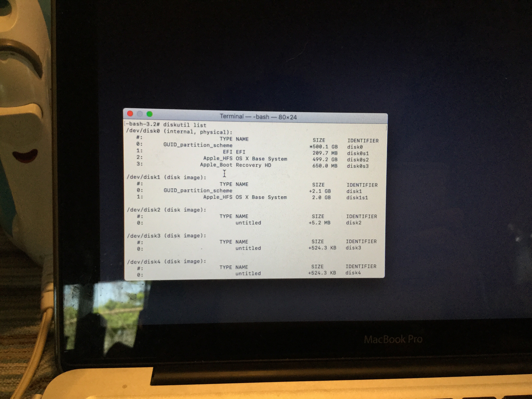The width and height of the screenshot is (532, 399).
Task: Close the Terminal window with red button
Action: pyautogui.click(x=130, y=113)
